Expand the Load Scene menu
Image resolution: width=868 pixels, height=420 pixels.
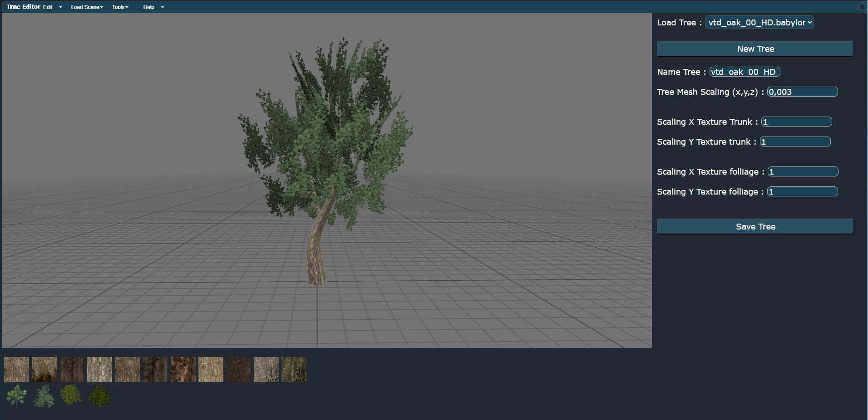tap(87, 7)
